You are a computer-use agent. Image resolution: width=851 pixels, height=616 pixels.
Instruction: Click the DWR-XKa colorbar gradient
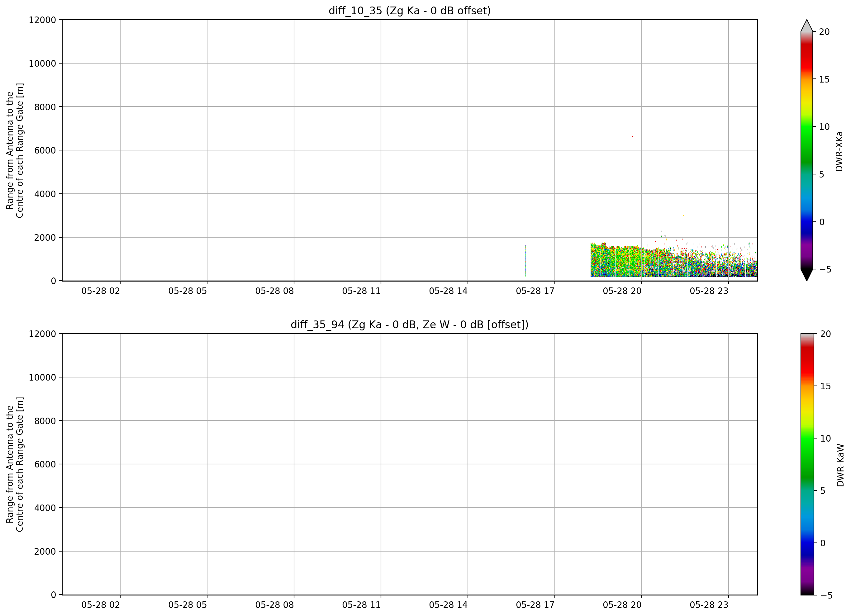(806, 150)
